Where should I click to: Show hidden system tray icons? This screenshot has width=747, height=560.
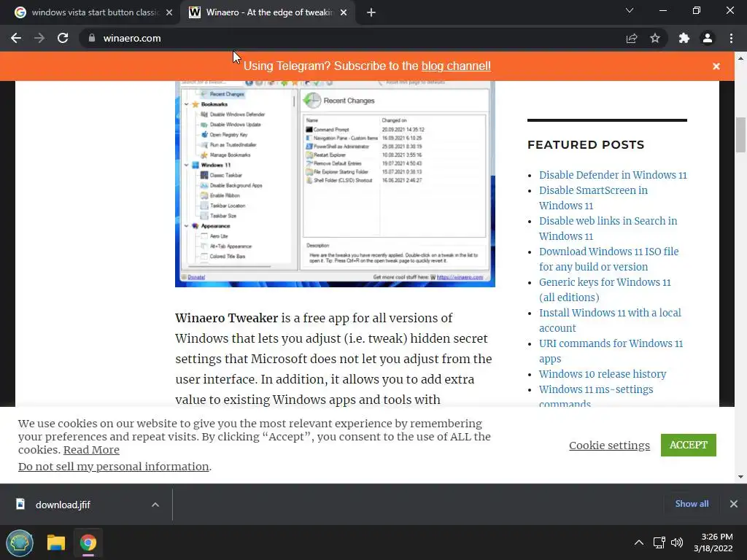coord(639,542)
